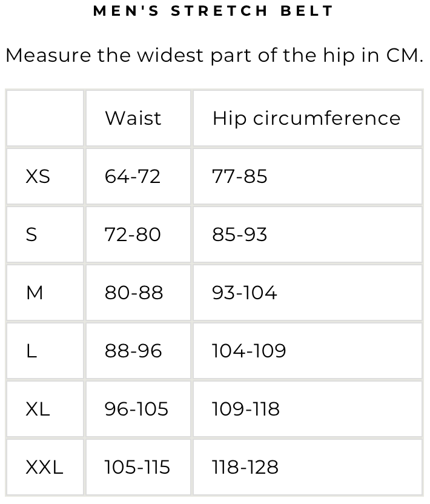This screenshot has width=430, height=504.
Task: Select the M size row label
Action: pyautogui.click(x=35, y=293)
